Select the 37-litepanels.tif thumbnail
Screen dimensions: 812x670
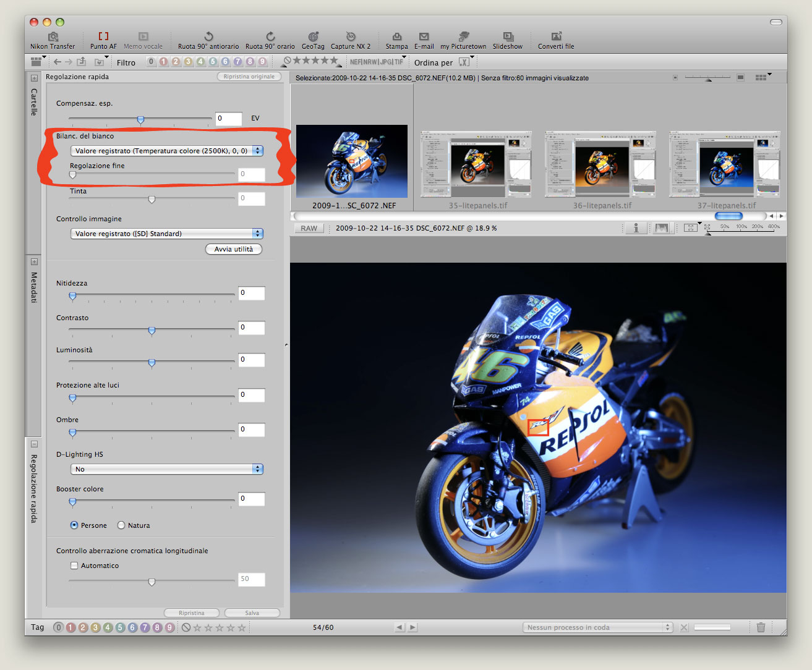pyautogui.click(x=725, y=165)
